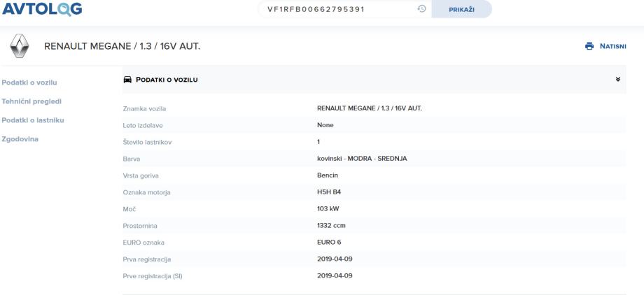Screen dimensions: 644x295
Task: Click the engine code H5H B4
Action: tap(329, 192)
